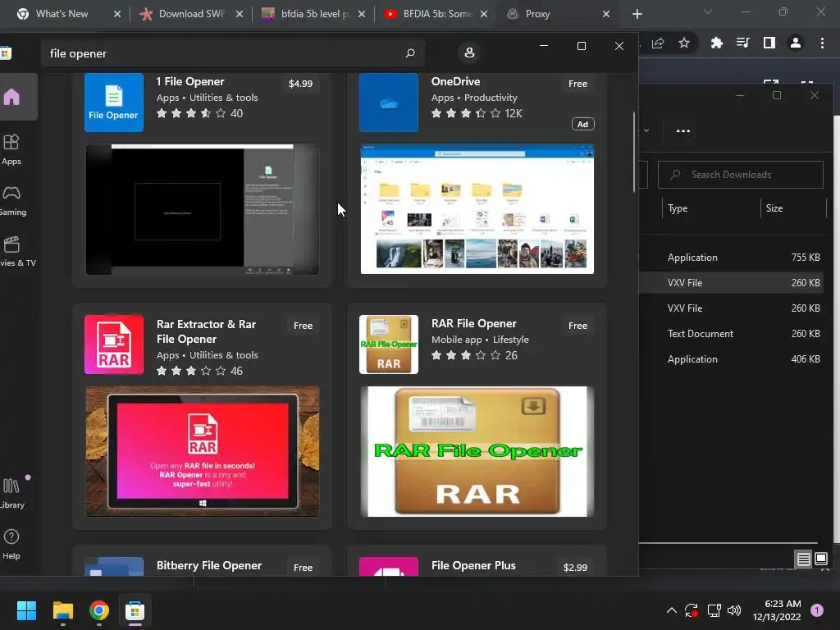Screen dimensions: 840x630
Task: Click $2.99 price for File Opener Plus
Action: coord(575,568)
